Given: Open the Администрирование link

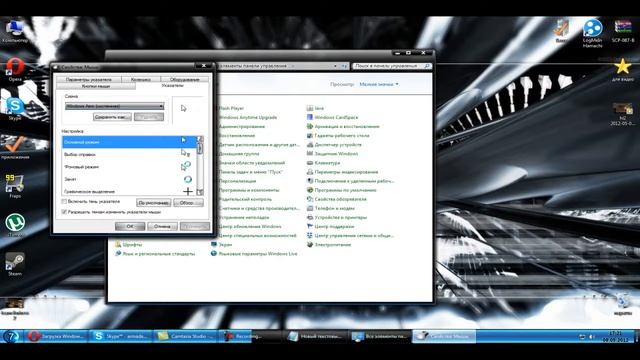Looking at the screenshot, I should pos(242,127).
